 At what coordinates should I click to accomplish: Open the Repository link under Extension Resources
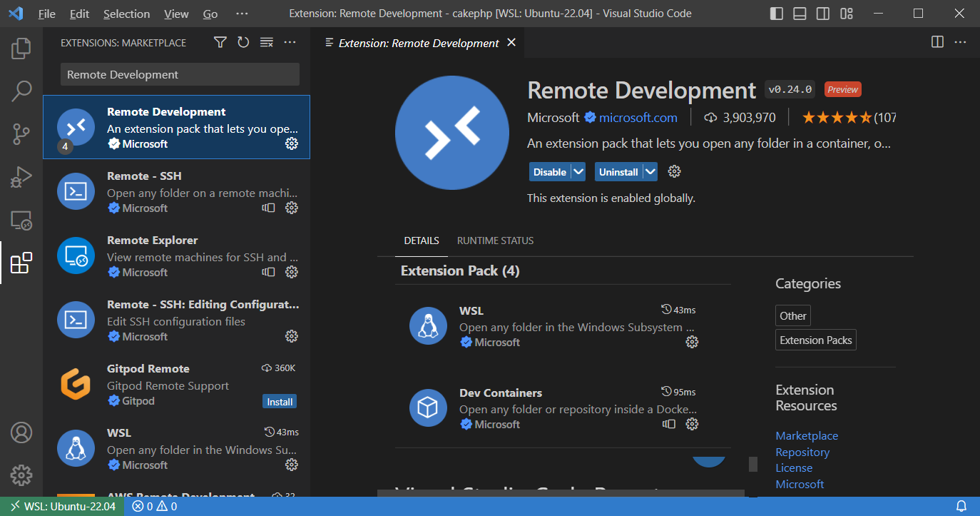pyautogui.click(x=802, y=452)
